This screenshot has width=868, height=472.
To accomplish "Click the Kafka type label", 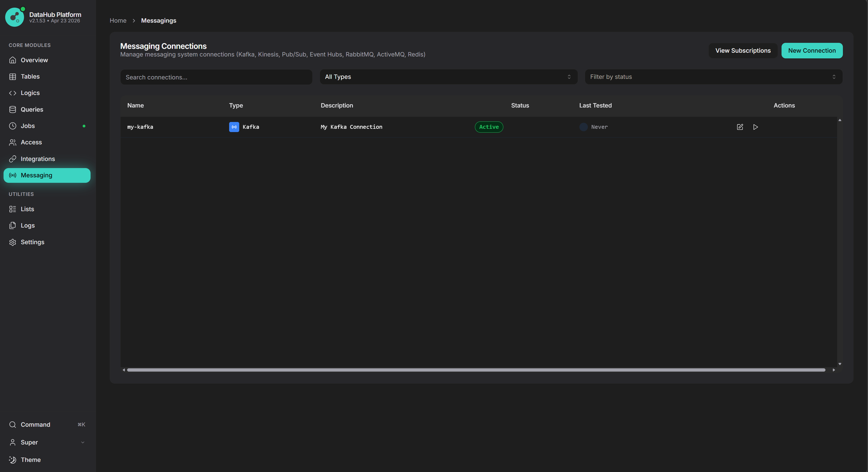I will [x=251, y=127].
